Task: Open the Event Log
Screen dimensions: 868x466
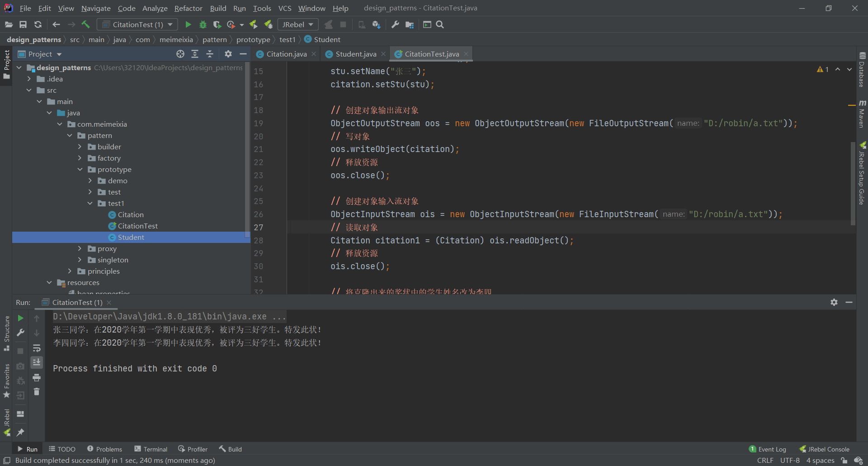Action: tap(768, 449)
